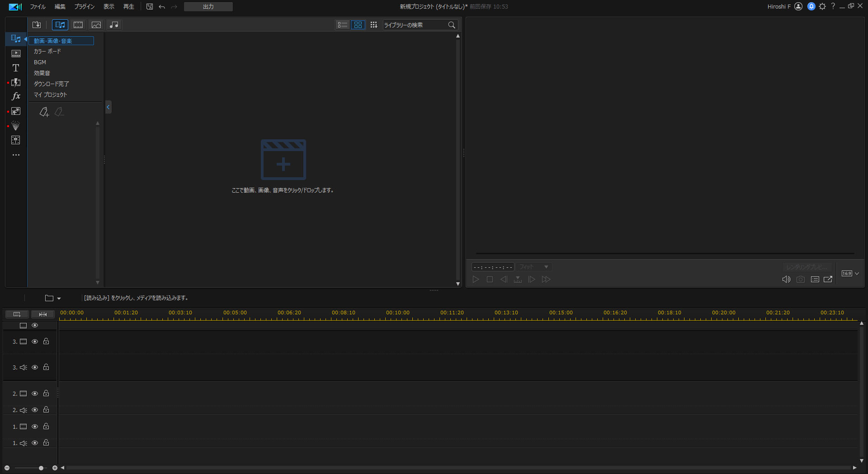
Task: Open the settings gear preferences
Action: pyautogui.click(x=822, y=6)
